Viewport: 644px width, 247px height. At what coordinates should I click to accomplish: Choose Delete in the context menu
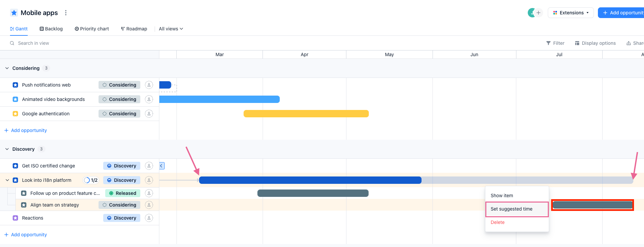(x=517, y=222)
